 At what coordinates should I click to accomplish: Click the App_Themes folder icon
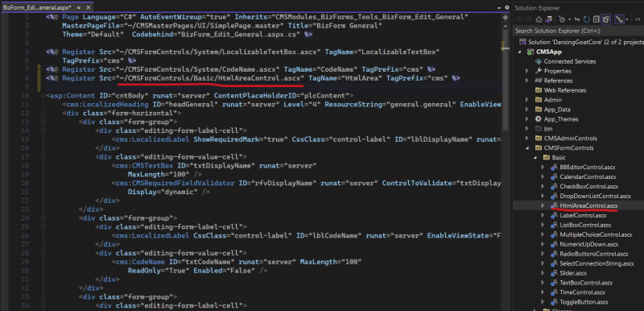click(x=538, y=119)
